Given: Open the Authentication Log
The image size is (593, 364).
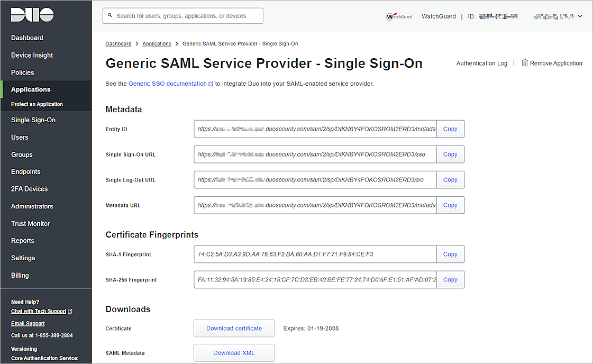Looking at the screenshot, I should click(481, 63).
